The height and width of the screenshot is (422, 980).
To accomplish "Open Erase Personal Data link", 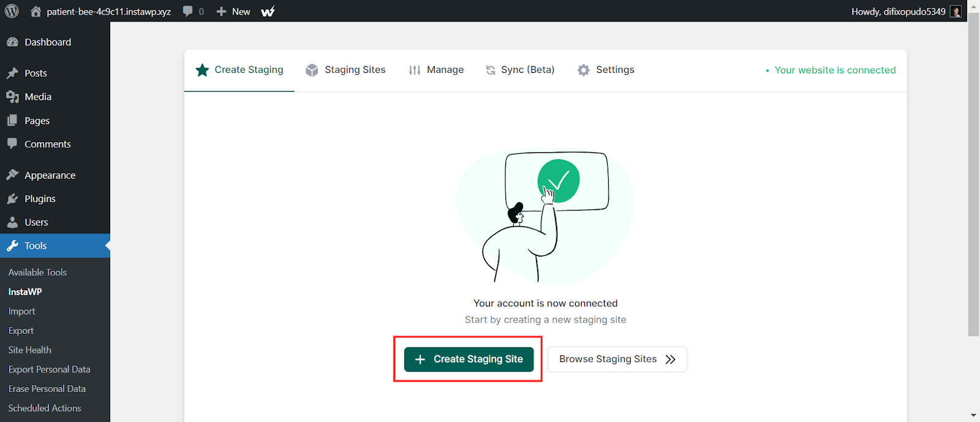I will point(47,389).
